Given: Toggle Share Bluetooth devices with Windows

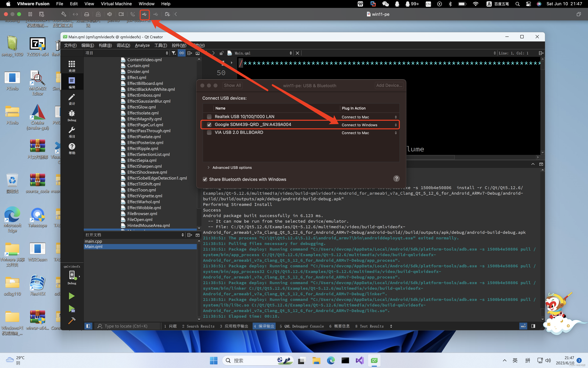Looking at the screenshot, I should pos(205,179).
